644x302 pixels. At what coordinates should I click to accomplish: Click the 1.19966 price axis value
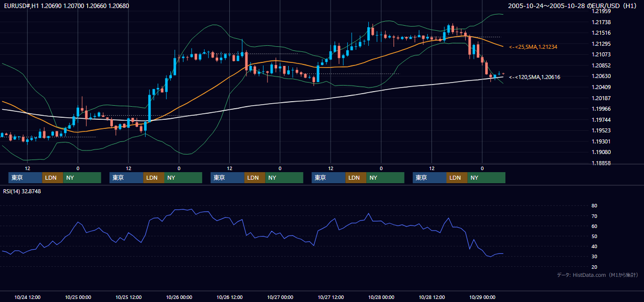tap(602, 109)
